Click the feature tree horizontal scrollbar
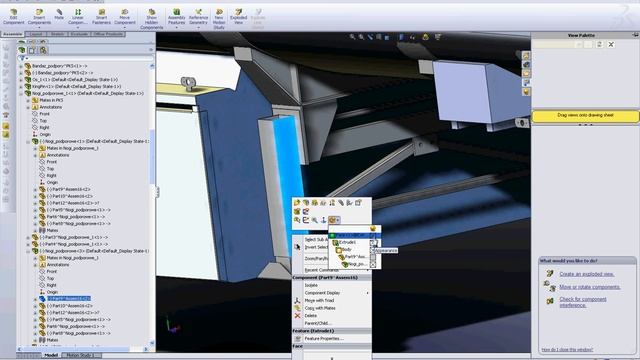 click(83, 349)
